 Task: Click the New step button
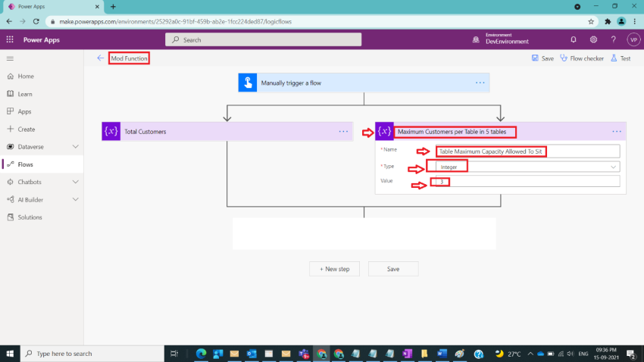(x=334, y=269)
